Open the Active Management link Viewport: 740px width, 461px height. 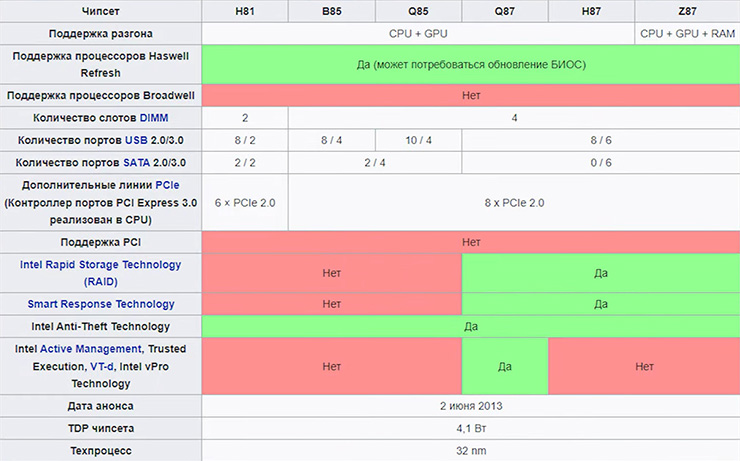91,349
